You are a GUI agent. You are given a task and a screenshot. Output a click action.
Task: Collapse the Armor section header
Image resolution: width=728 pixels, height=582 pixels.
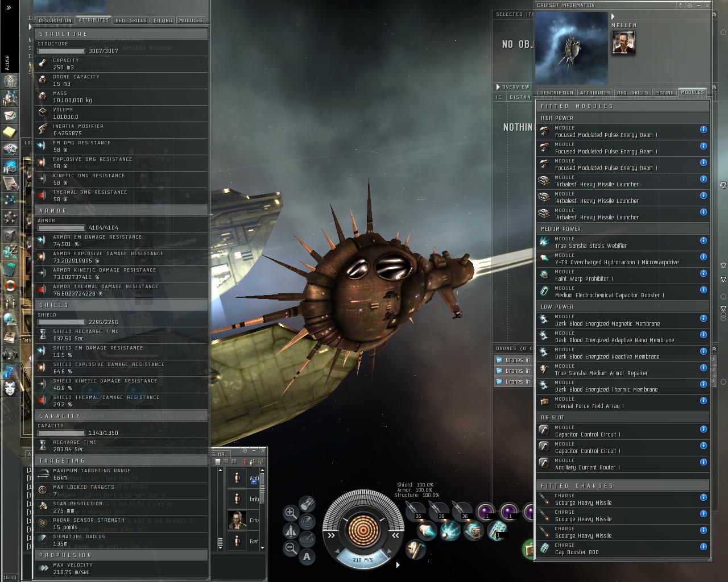pos(121,211)
